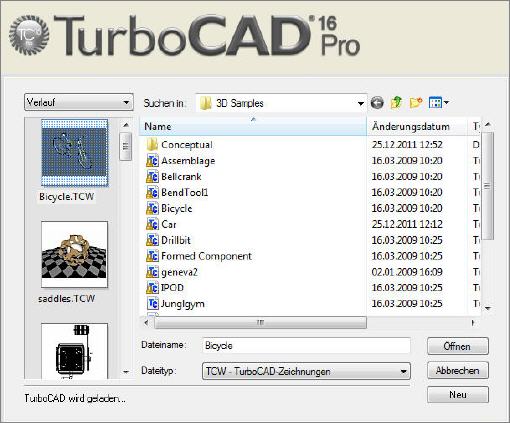Click the file list scroll-down arrow
The width and height of the screenshot is (510, 423).
tap(488, 308)
